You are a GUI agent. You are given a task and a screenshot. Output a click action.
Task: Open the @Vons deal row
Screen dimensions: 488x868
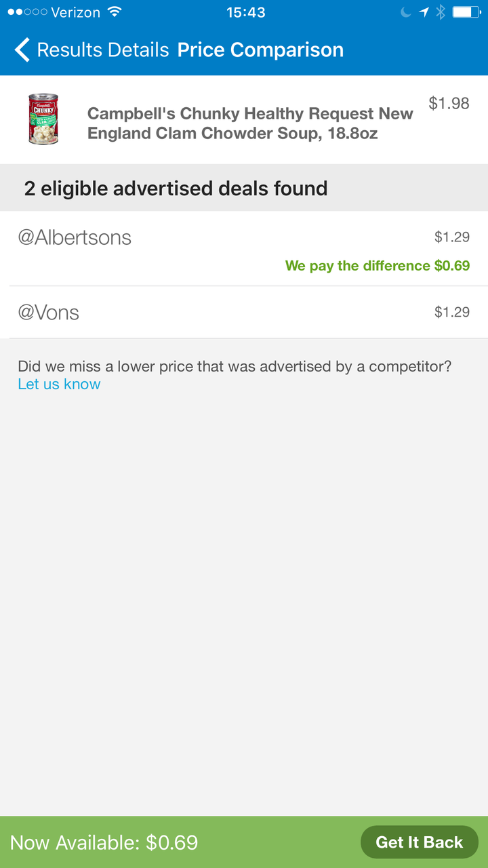[x=244, y=312]
